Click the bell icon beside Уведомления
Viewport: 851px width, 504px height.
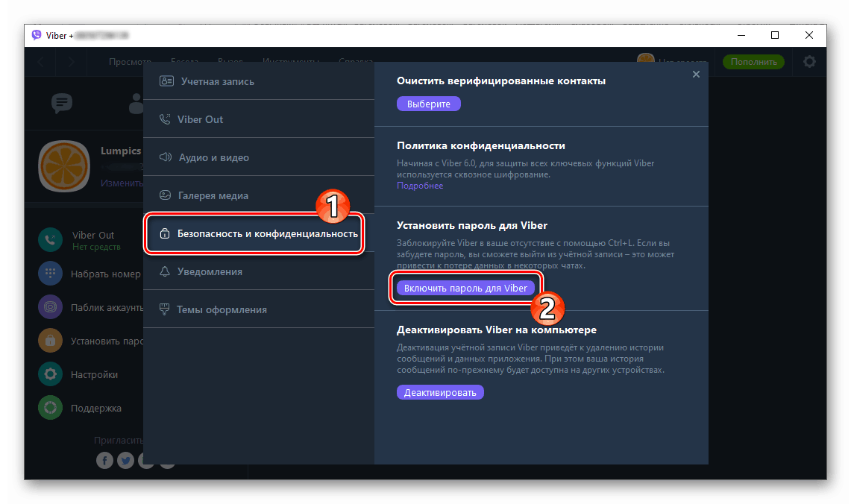(164, 271)
